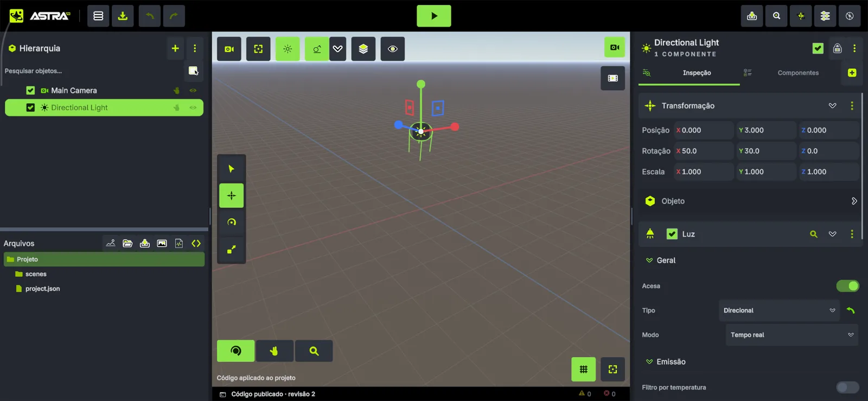Open the sliders settings icon
Viewport: 868px width, 401px height.
coord(825,16)
